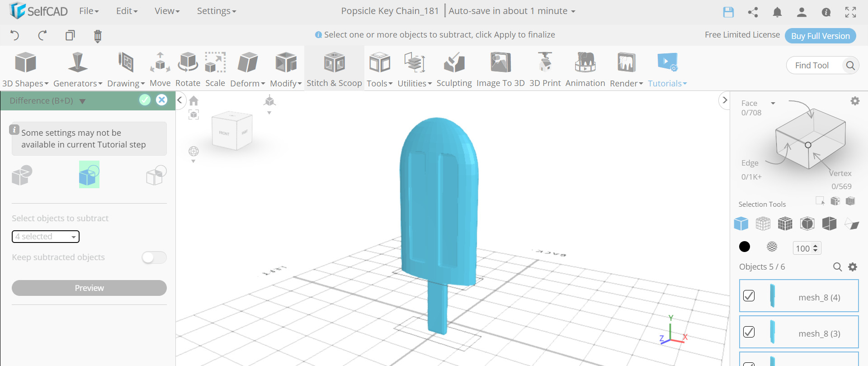Viewport: 868px width, 366px height.
Task: Collapse the left panel chevron
Action: click(x=179, y=100)
